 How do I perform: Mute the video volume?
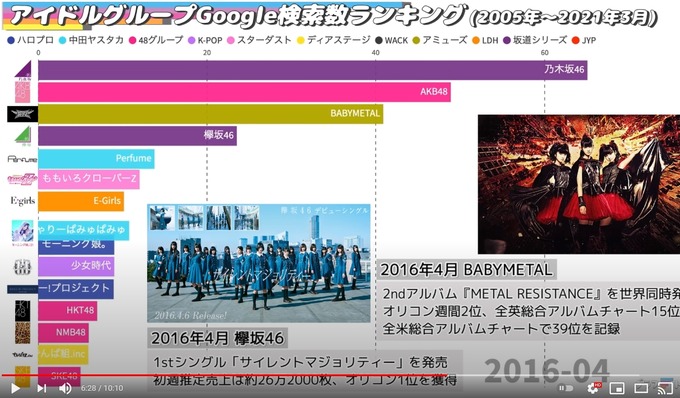65,388
